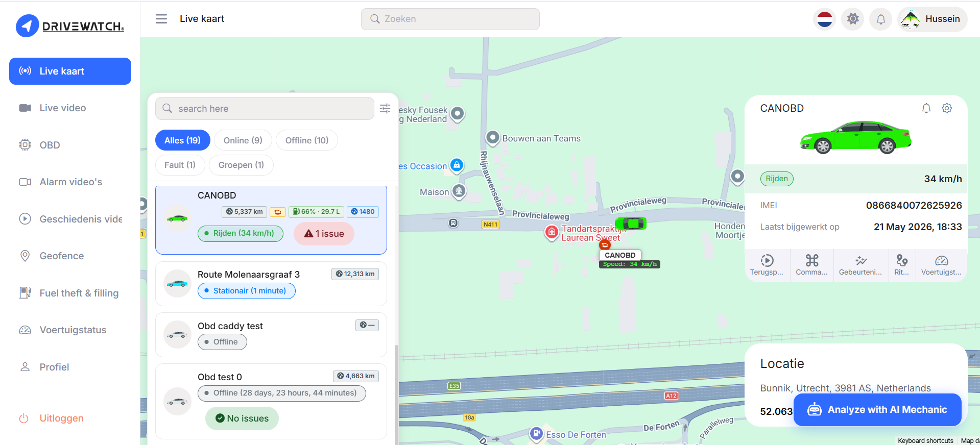The image size is (980, 445).
Task: Open Voertuigstatus action in detail panel
Action: [x=941, y=265]
